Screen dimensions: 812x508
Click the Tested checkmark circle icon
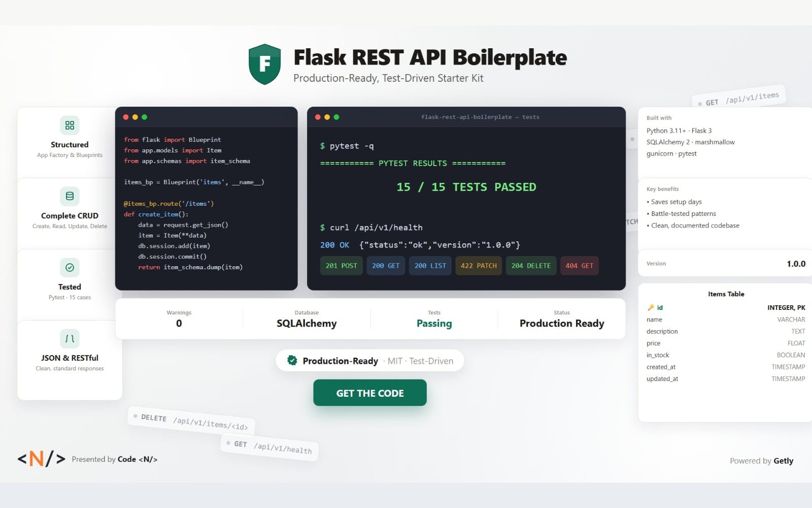[x=70, y=267]
